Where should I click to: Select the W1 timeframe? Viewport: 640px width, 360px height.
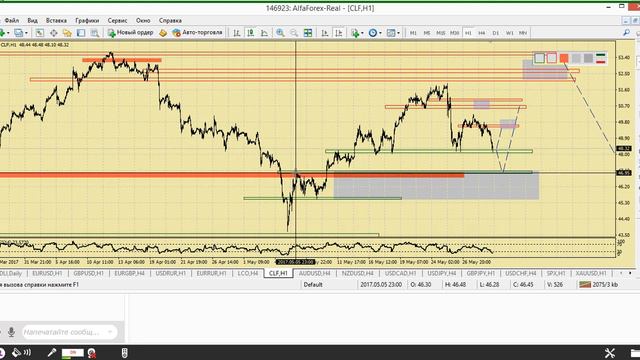click(509, 33)
